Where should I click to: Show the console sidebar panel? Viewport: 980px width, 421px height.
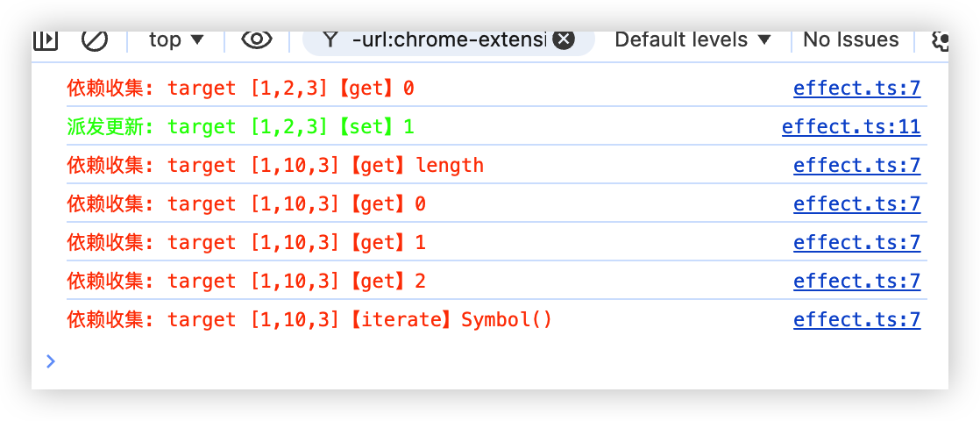click(46, 39)
